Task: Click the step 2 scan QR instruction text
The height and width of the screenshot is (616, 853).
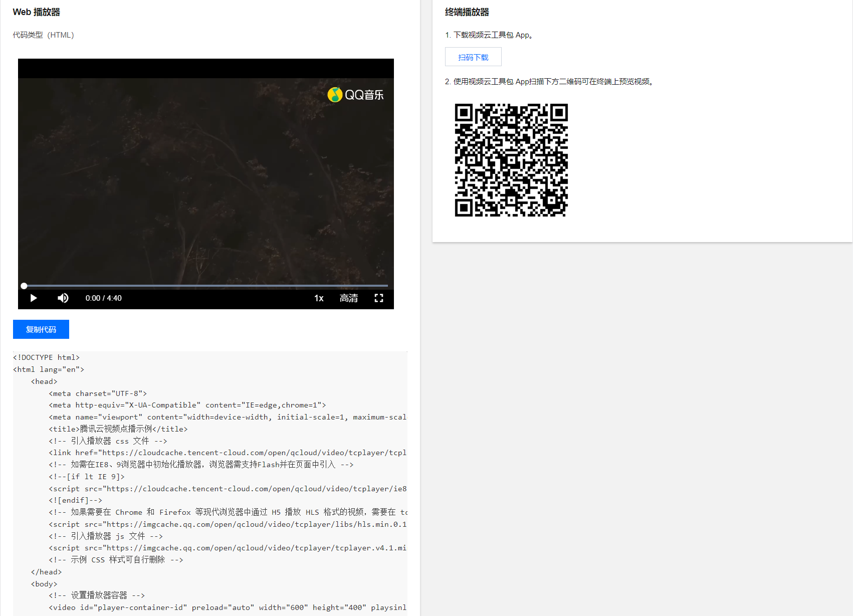Action: tap(550, 82)
